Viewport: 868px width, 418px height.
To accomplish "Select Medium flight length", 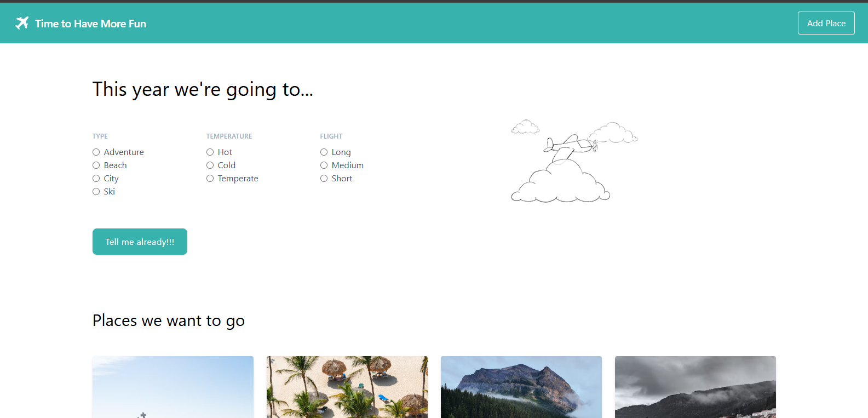I will [x=324, y=165].
